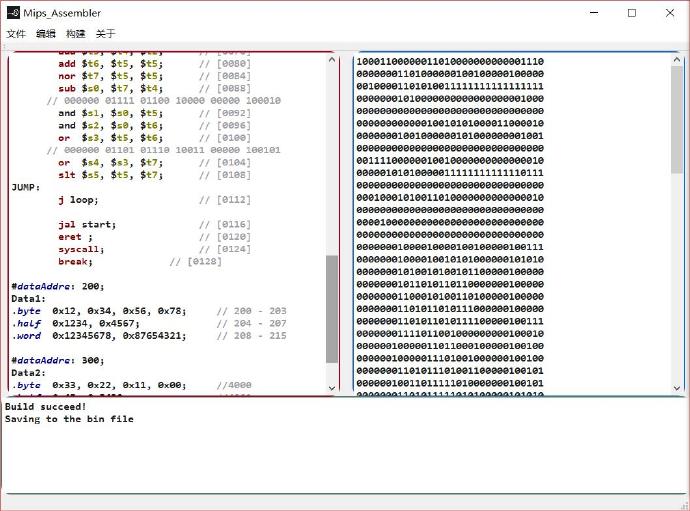Screen dimensions: 690x511
Task: Click the '#dataAddre: 300;' directive
Action: click(x=58, y=360)
